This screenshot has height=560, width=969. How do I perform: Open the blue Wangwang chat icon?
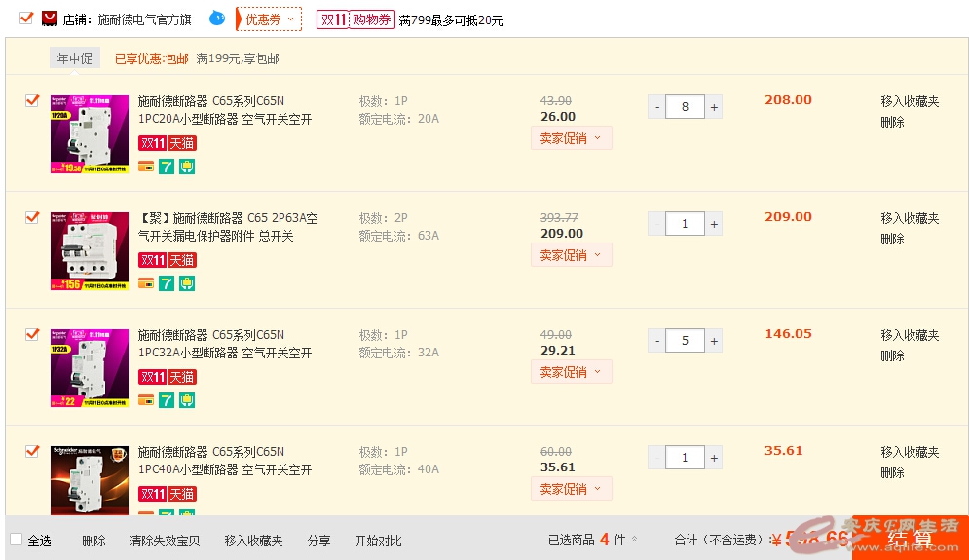pos(217,19)
